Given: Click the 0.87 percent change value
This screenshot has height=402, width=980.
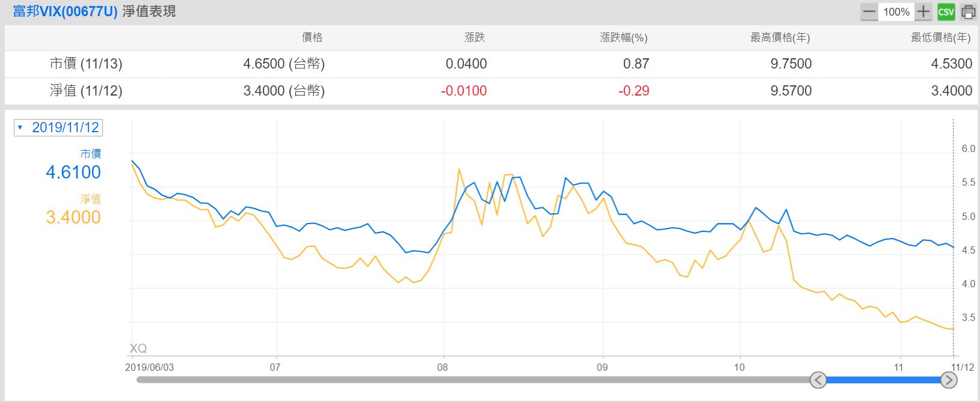Looking at the screenshot, I should click(x=636, y=64).
